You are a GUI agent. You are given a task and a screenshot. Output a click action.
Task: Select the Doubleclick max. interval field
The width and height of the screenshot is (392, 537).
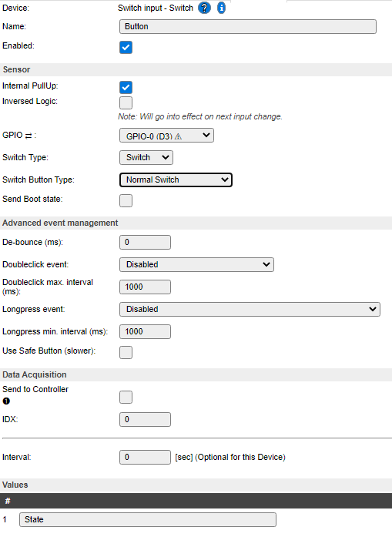pos(145,287)
